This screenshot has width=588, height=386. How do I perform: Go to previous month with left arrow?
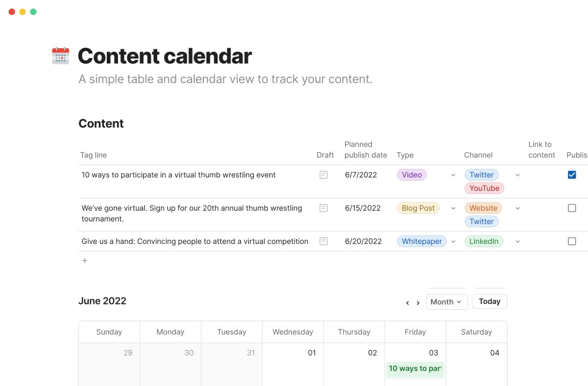[408, 302]
